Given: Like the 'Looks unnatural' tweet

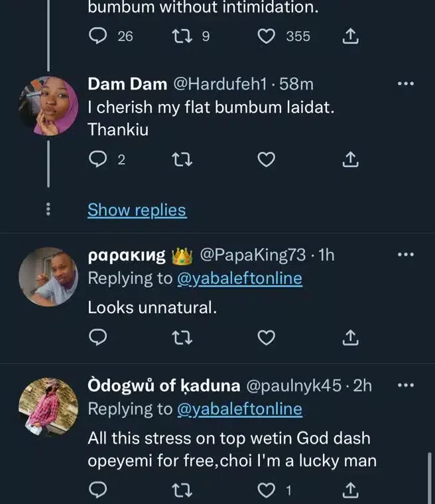Looking at the screenshot, I should [267, 338].
